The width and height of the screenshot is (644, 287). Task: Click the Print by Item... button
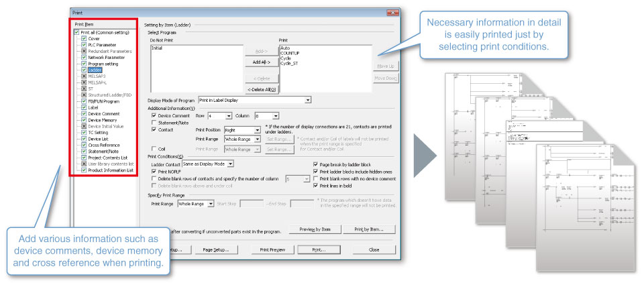point(369,229)
